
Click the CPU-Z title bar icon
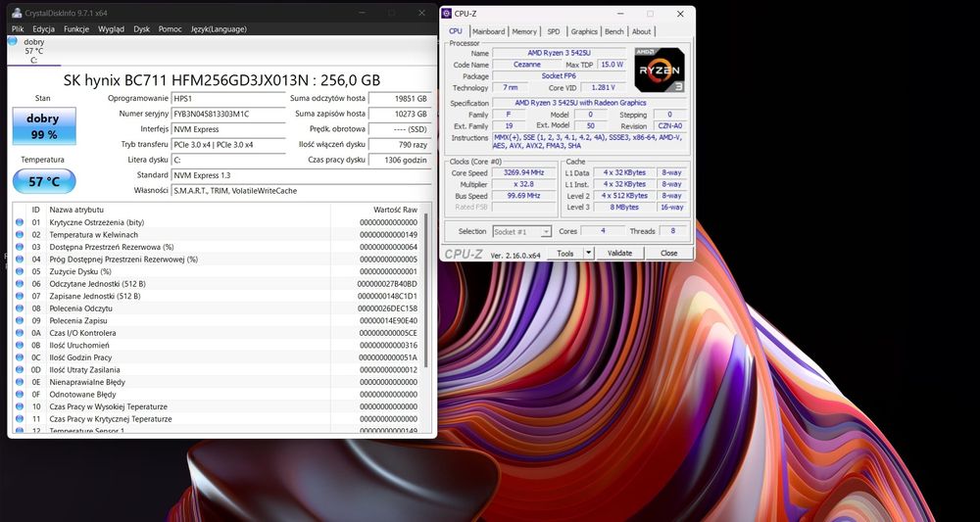click(446, 14)
